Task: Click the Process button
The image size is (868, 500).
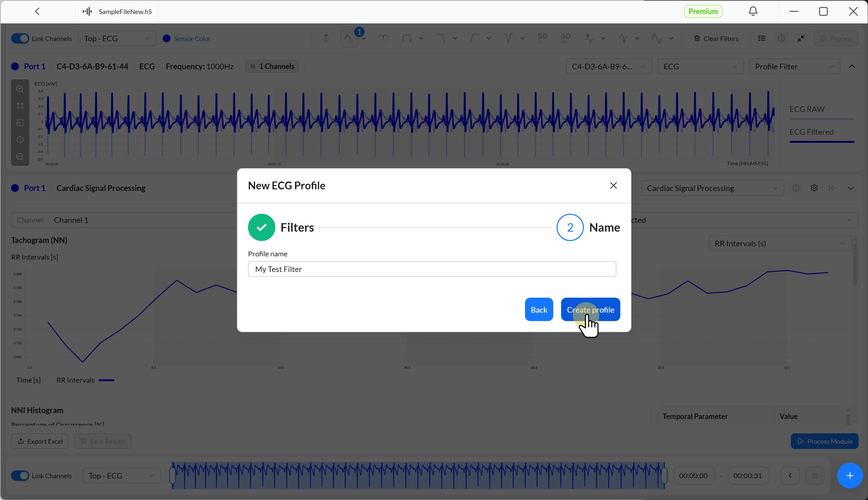Action: pos(836,38)
